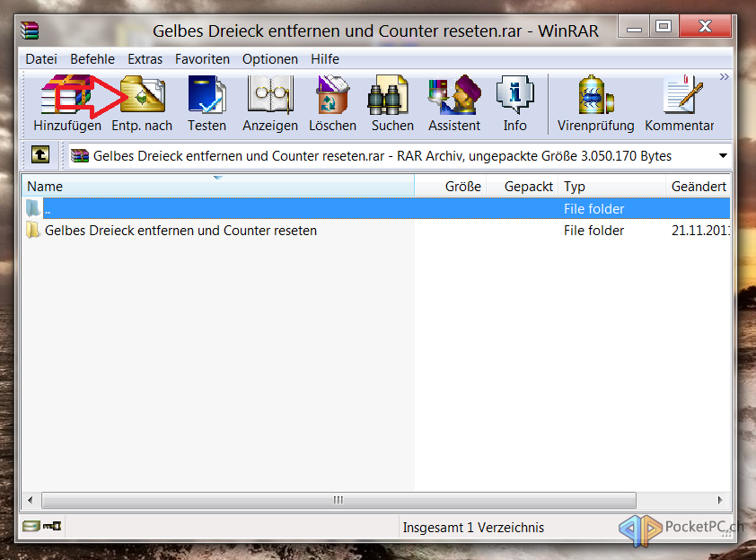Screen dimensions: 756x560
Task: Open the Befehle menu
Action: click(x=92, y=59)
